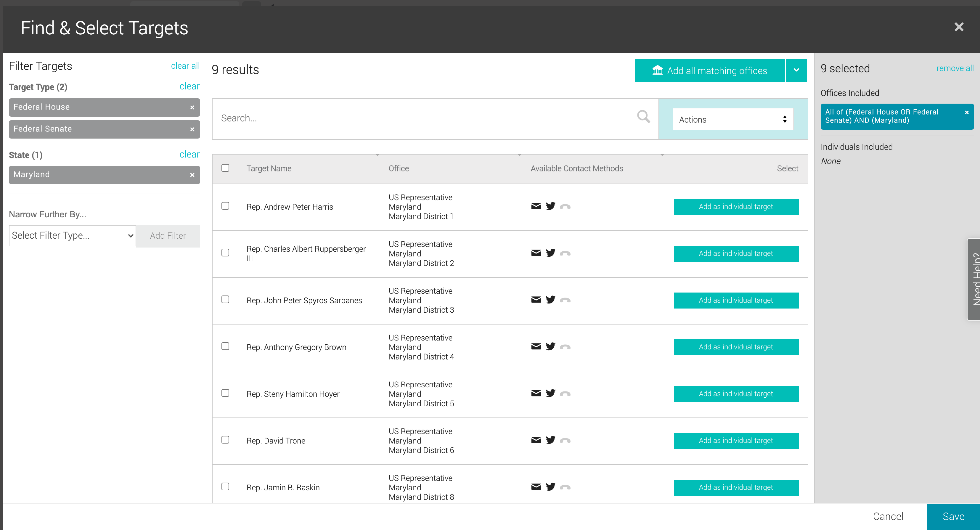Screen dimensions: 980x530
Task: Click the Twitter icon for Rep. Steny Hamilton Hoyer
Action: coord(550,394)
